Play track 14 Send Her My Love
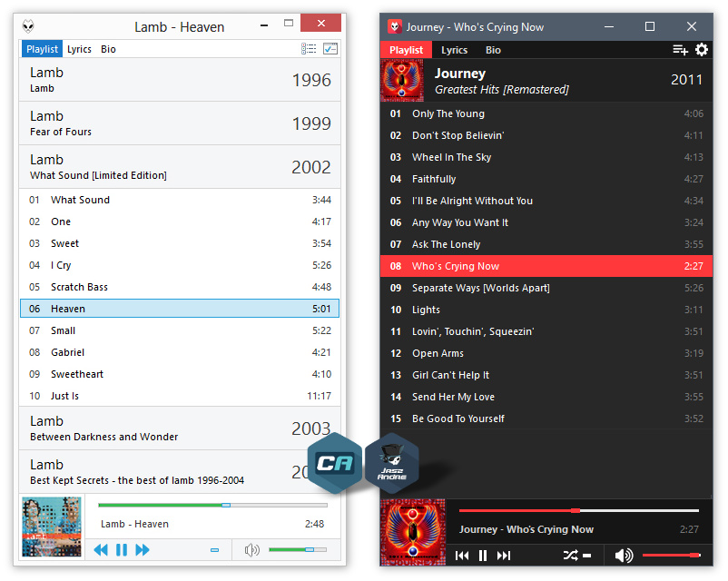This screenshot has height=581, width=728. (546, 397)
